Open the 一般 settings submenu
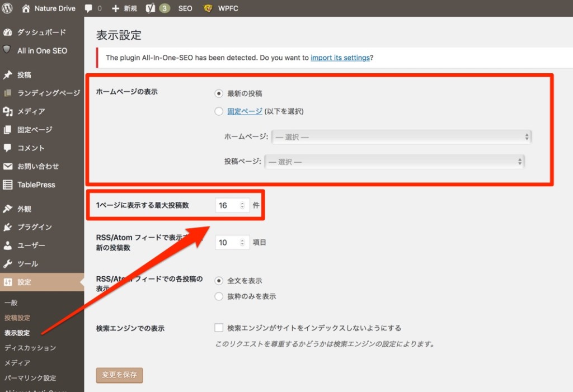This screenshot has width=573, height=392. click(x=11, y=303)
